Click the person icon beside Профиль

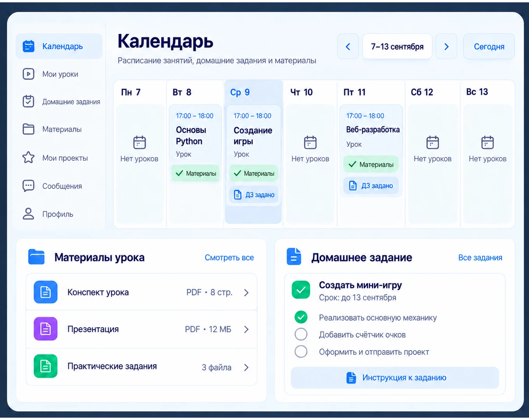point(28,213)
